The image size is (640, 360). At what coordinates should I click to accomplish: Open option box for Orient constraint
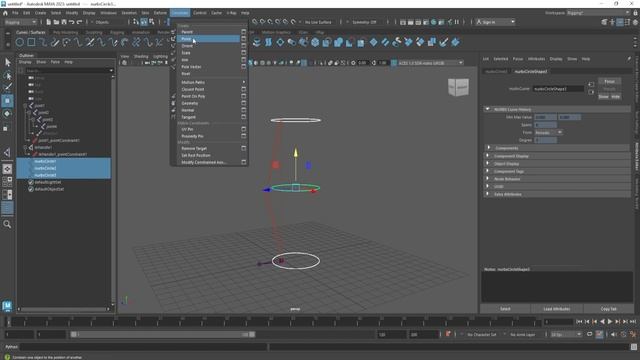244,46
